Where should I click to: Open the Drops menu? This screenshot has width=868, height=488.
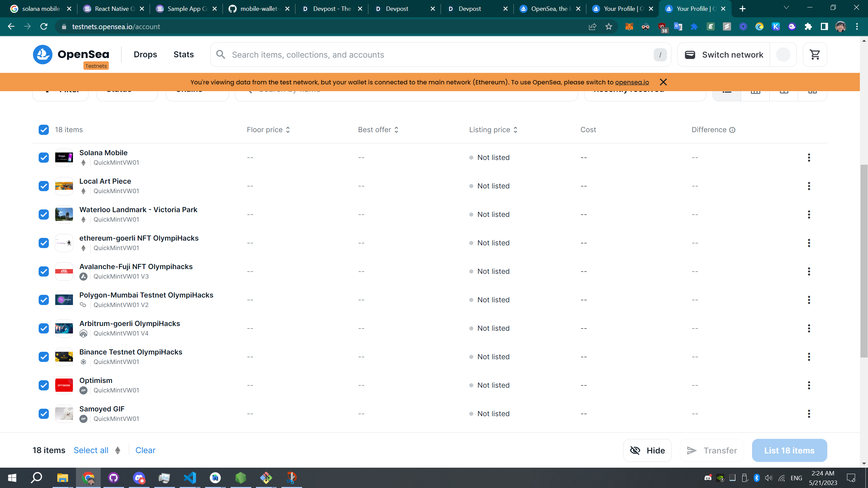(x=145, y=55)
